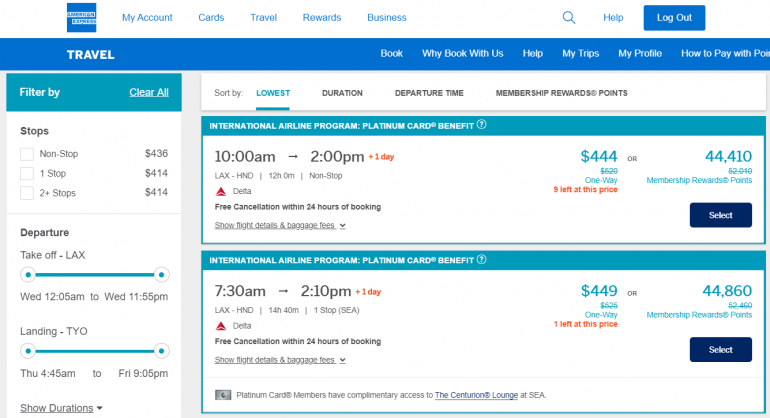The height and width of the screenshot is (418, 770).
Task: Sort by Membership Rewards Points
Action: [x=561, y=93]
